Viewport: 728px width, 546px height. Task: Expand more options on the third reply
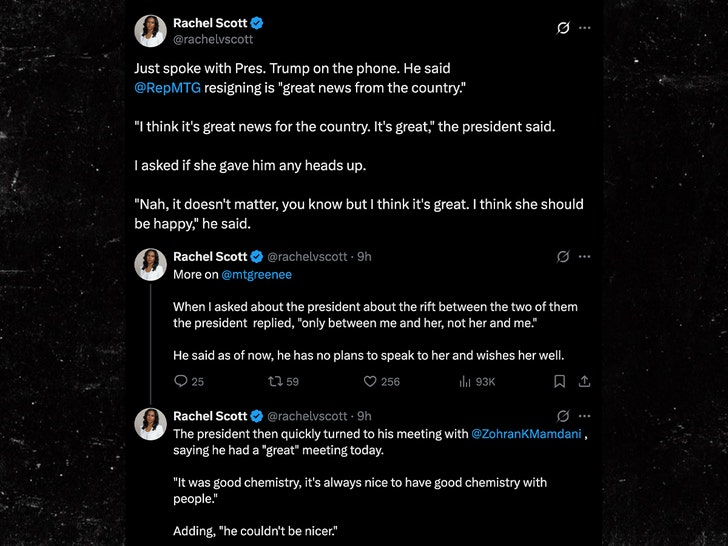tap(585, 416)
